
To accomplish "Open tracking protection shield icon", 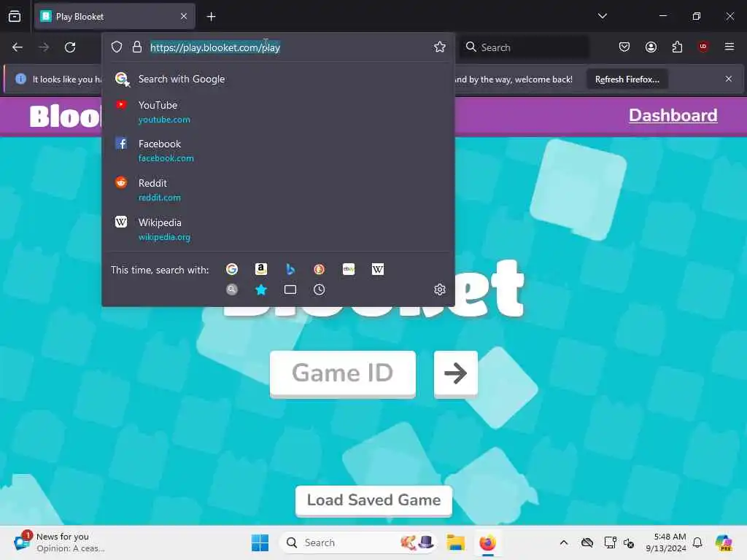I will (x=117, y=47).
